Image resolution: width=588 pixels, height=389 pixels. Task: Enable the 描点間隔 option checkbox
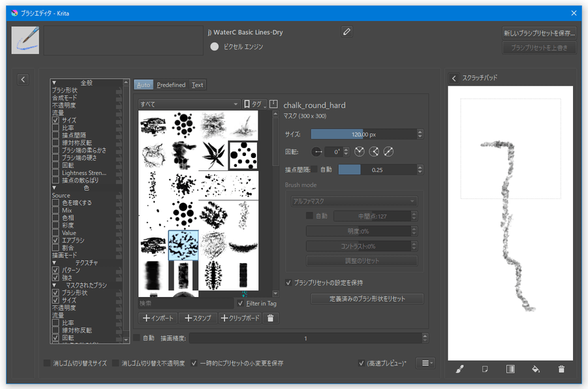click(55, 135)
